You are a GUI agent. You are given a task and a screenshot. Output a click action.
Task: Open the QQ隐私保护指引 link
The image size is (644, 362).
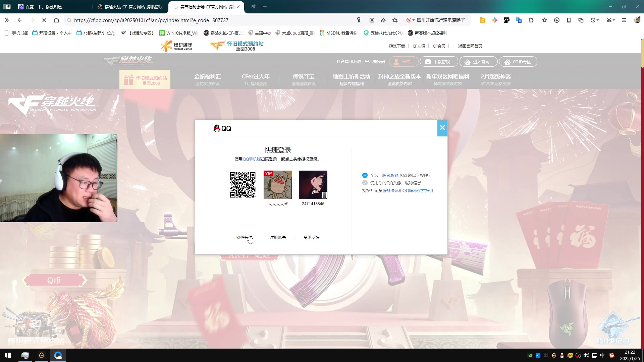(418, 190)
